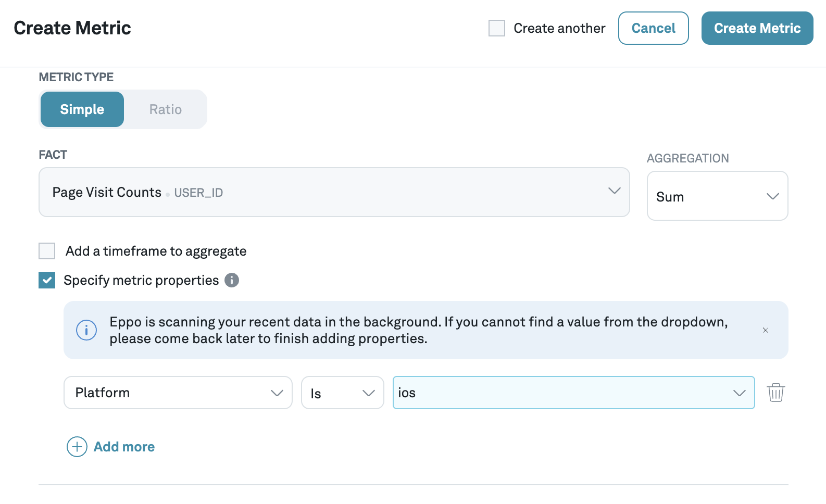The image size is (826, 504).
Task: Click the Cancel button
Action: click(x=654, y=28)
